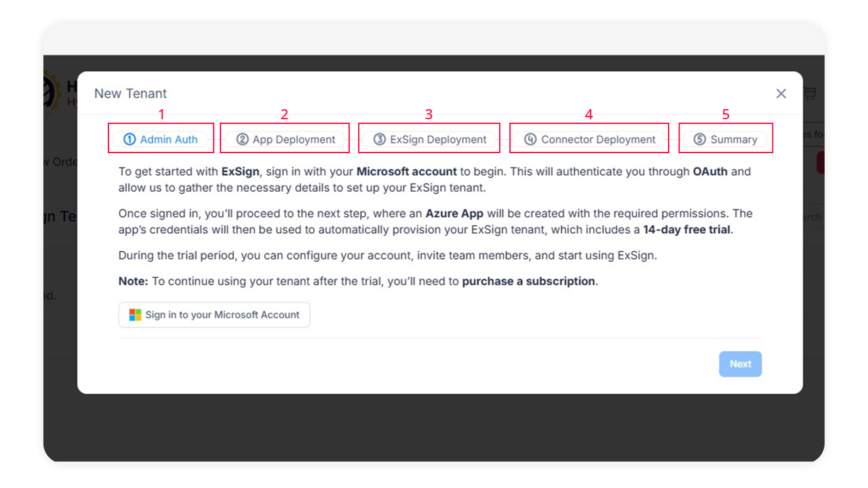
Task: Switch to the Connector Deployment step
Action: [598, 140]
